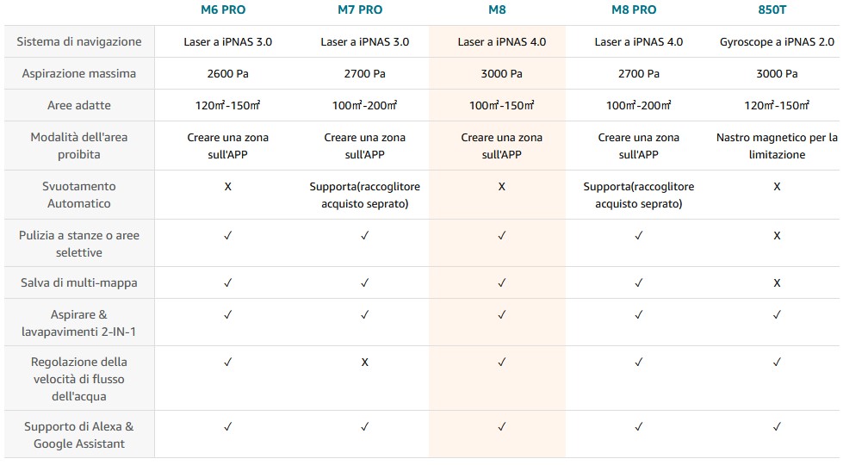Viewport: 868px width, 465px height.
Task: Click the 850T checkmark for Alexa support
Action: point(777,426)
